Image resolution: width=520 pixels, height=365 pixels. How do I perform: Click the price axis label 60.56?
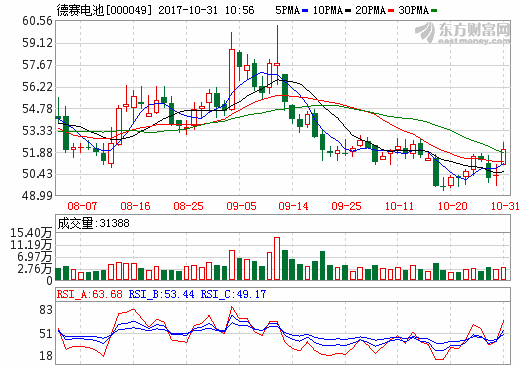coord(37,21)
